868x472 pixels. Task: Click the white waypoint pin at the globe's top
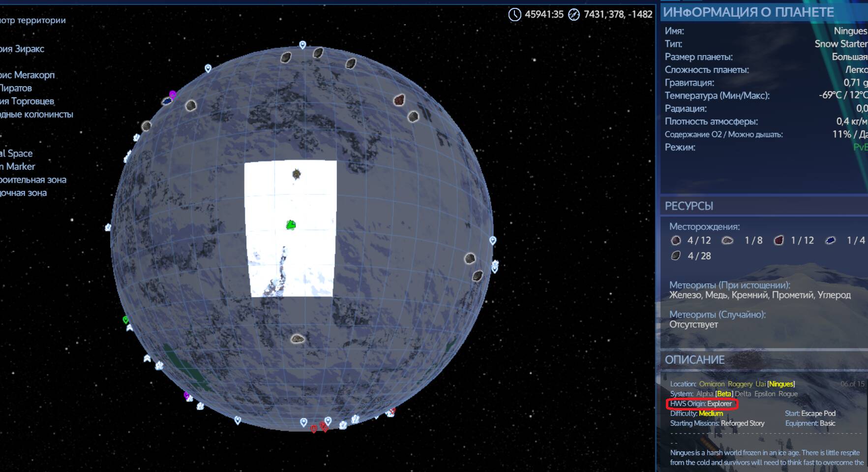(x=302, y=45)
